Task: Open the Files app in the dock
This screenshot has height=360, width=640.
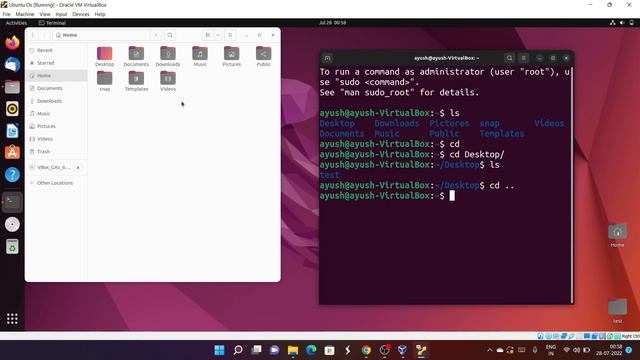Action: point(12,87)
